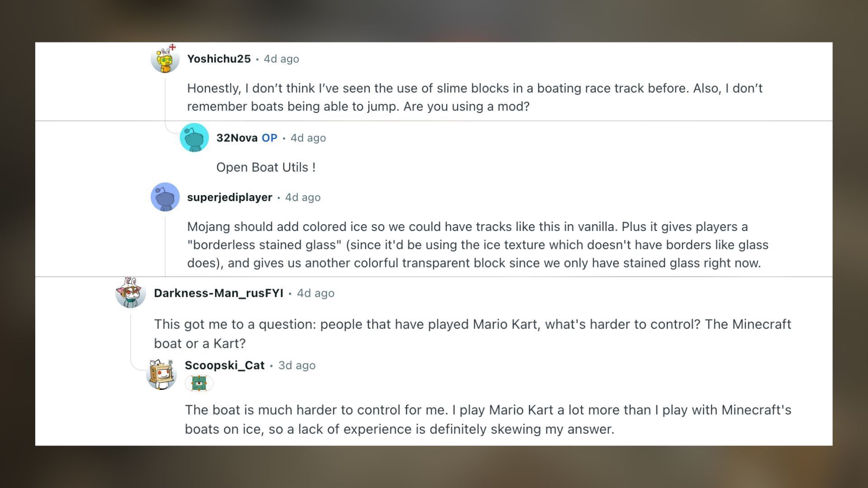Click the Minecraft block flair under Scoopski_Cat
Viewport: 868px width, 488px height.
click(199, 383)
